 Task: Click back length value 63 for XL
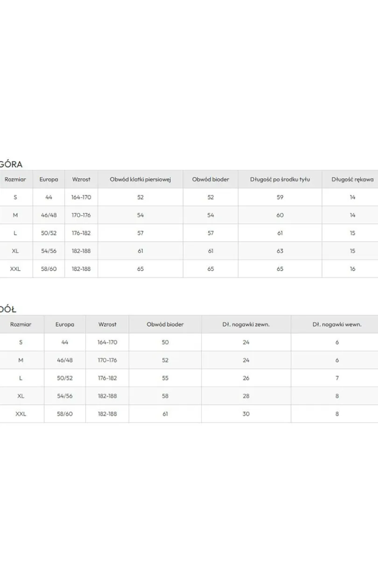click(280, 251)
